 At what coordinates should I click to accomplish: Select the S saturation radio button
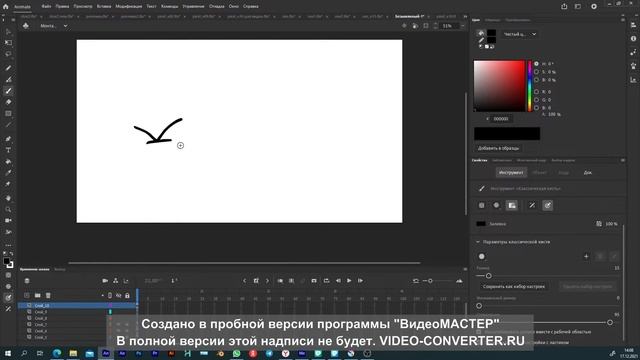pyautogui.click(x=536, y=72)
